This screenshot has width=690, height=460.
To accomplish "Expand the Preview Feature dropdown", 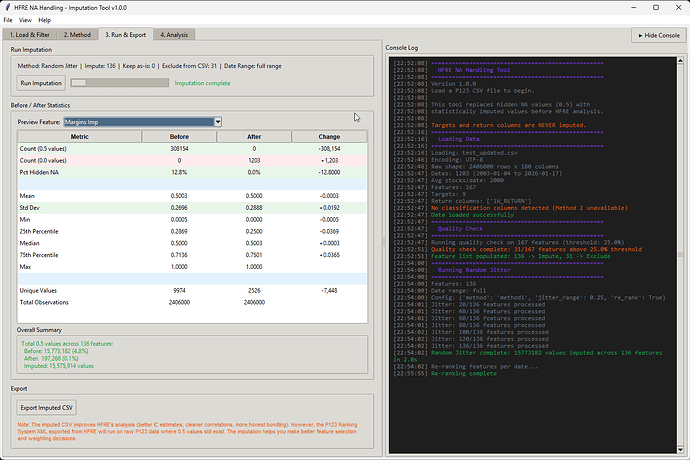I will tap(217, 122).
